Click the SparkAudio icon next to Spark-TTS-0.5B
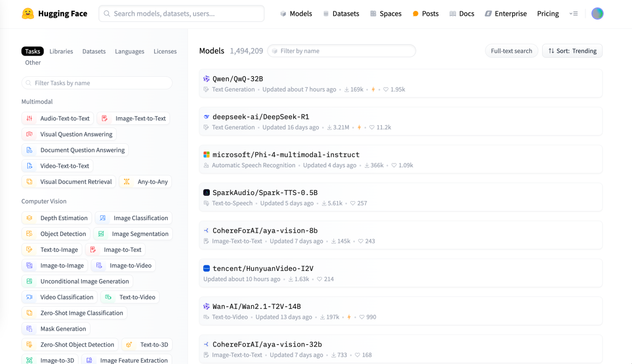This screenshot has height=364, width=632. [x=206, y=192]
